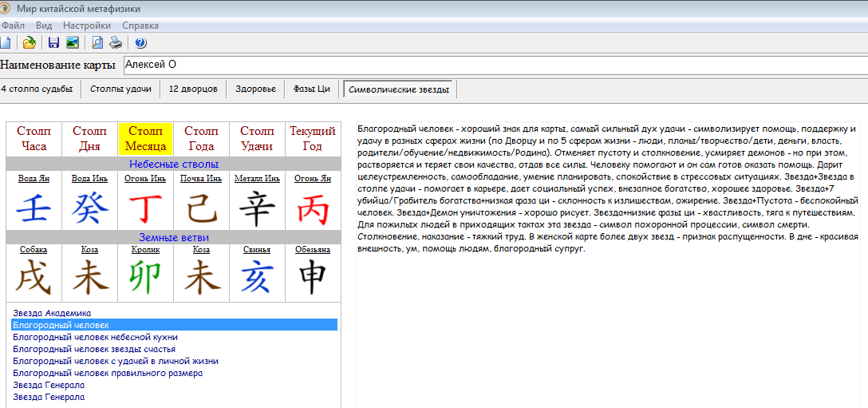Click the Наименование карты label
The image size is (868, 408).
tap(57, 65)
